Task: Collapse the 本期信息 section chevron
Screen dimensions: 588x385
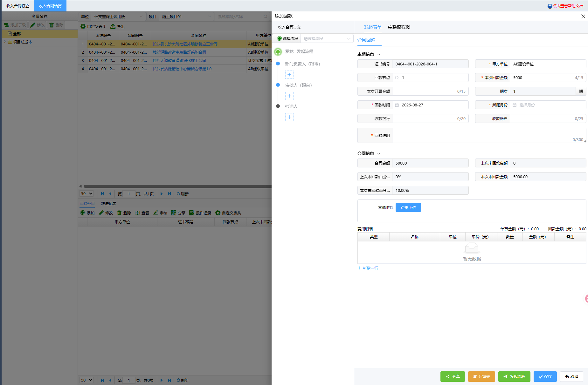Action: pyautogui.click(x=379, y=55)
